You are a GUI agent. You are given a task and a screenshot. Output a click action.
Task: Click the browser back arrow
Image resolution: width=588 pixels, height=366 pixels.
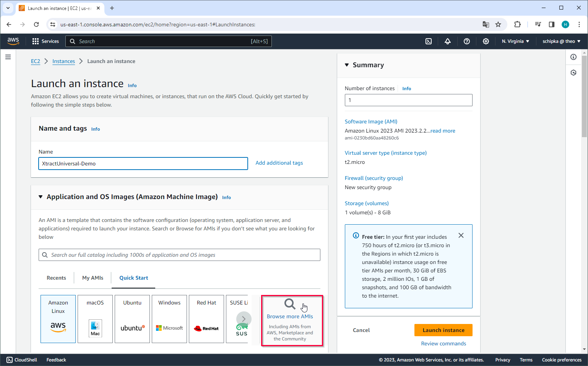coord(9,24)
